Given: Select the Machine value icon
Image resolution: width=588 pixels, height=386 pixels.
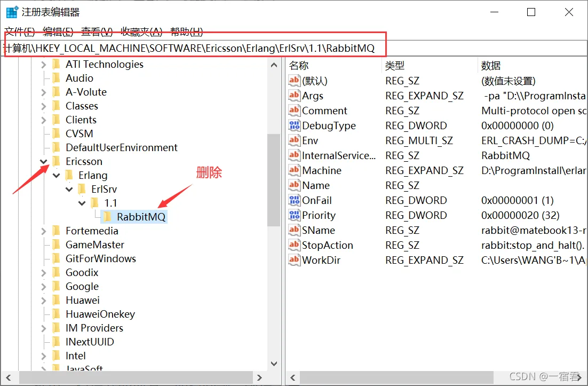Looking at the screenshot, I should point(294,170).
